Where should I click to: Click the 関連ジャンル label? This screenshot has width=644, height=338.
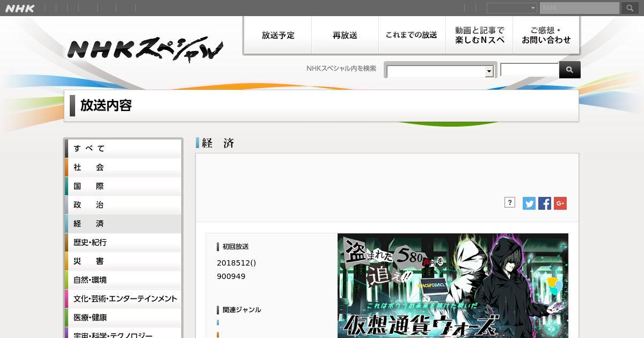(x=241, y=310)
